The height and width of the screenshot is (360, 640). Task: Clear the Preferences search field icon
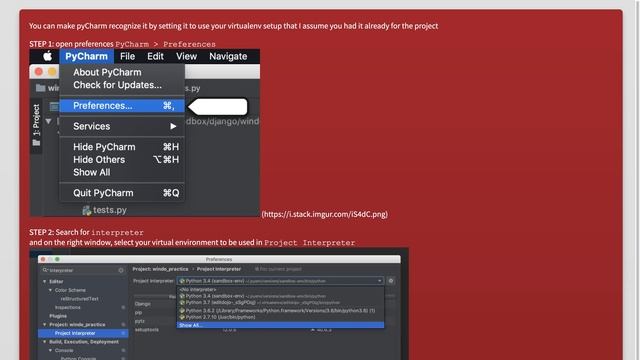pos(121,270)
